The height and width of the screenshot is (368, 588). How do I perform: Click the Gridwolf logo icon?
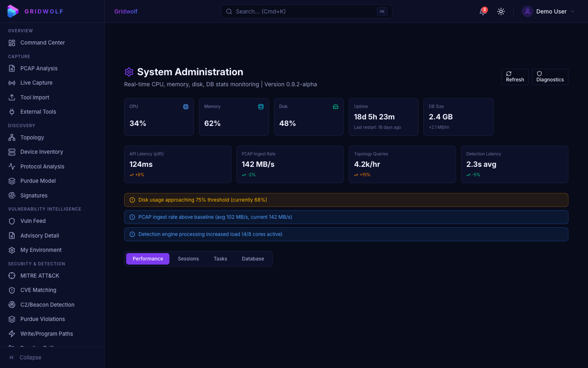(x=13, y=11)
